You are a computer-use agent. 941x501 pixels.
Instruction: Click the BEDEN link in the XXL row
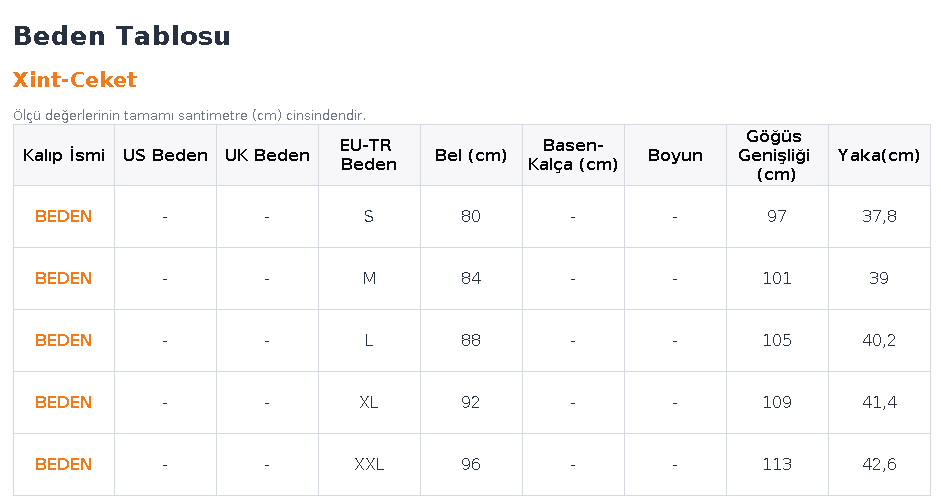pos(63,464)
